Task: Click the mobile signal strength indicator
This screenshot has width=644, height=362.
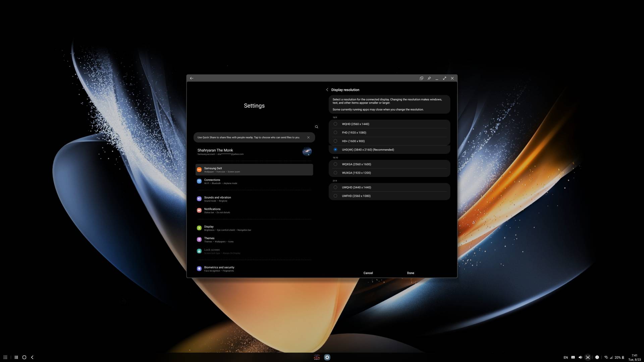Action: pos(611,357)
